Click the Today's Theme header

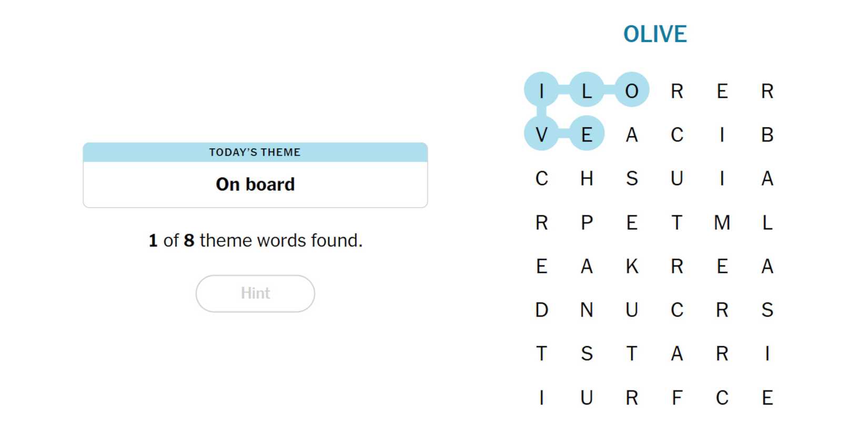click(255, 153)
